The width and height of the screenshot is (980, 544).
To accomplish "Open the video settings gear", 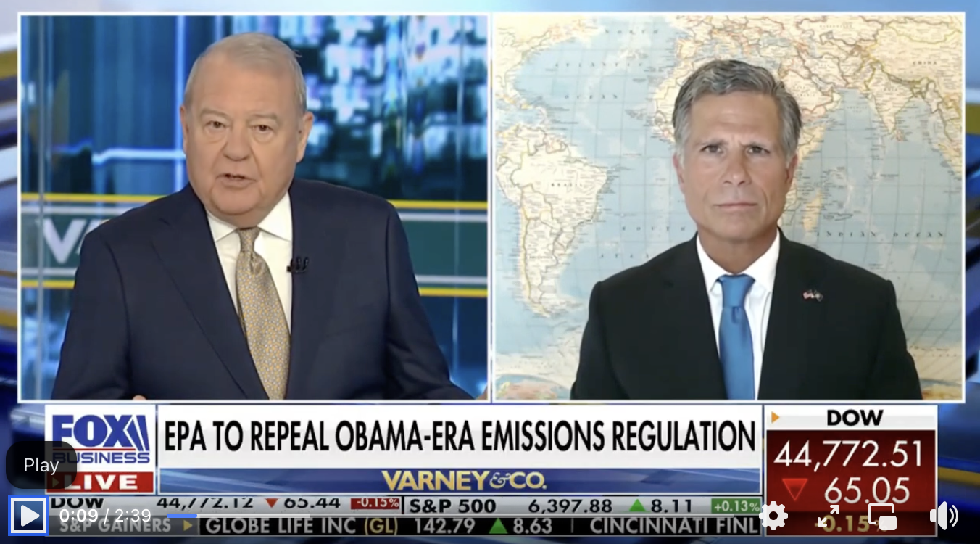I will (773, 516).
